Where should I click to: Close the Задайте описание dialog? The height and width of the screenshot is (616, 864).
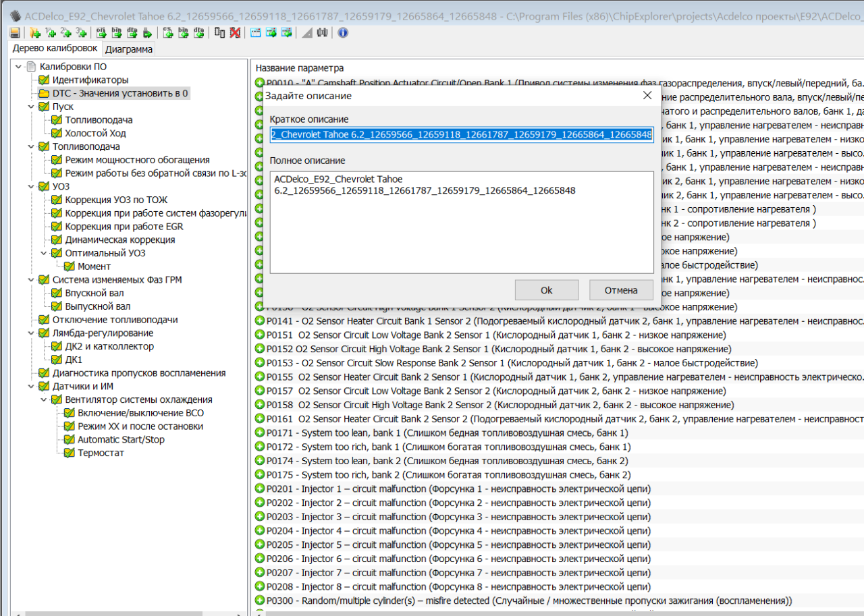pyautogui.click(x=647, y=96)
